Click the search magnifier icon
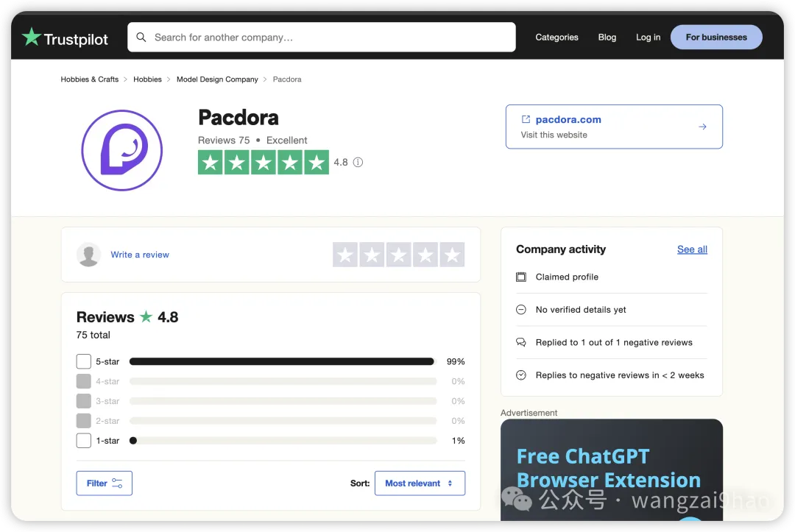 (141, 37)
